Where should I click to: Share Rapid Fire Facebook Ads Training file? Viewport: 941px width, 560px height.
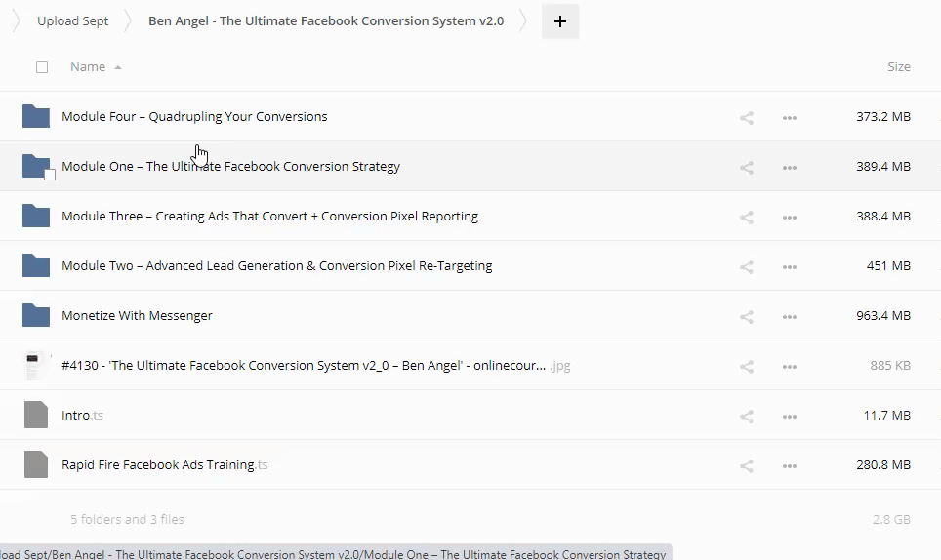747,466
